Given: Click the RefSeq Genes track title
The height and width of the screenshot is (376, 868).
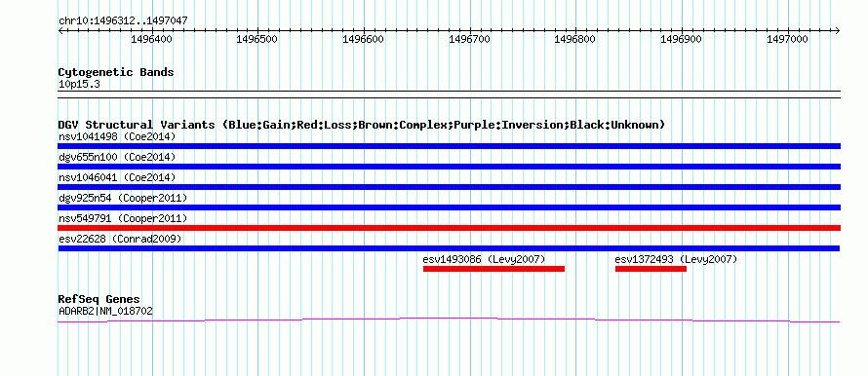Looking at the screenshot, I should pyautogui.click(x=99, y=300).
